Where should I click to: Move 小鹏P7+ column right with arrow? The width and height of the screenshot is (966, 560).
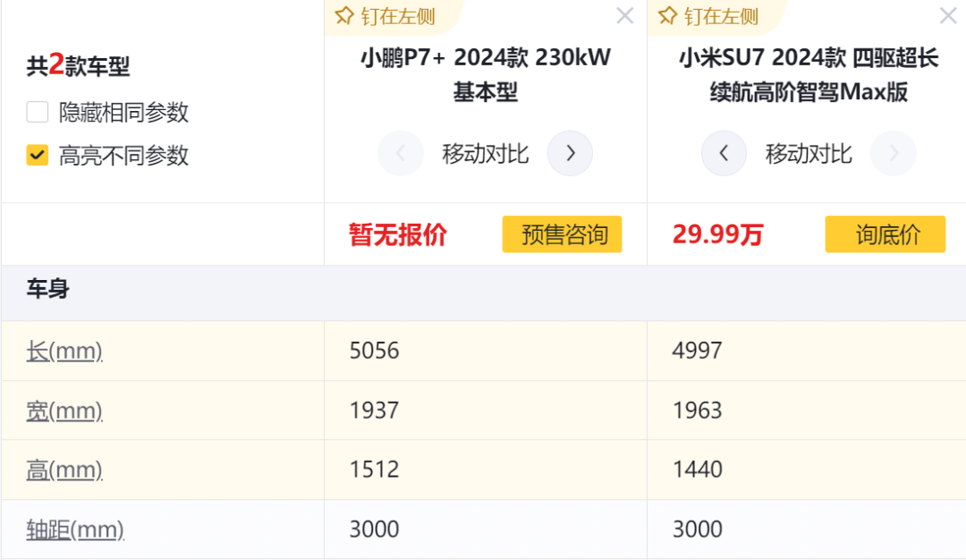[570, 154]
